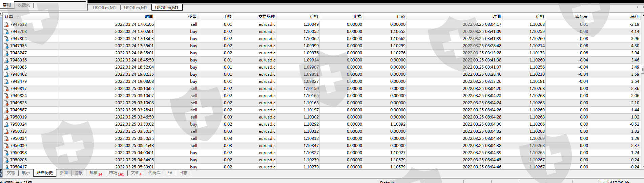
Task: Open the 常用 navigator tab
Action: coord(7,5)
